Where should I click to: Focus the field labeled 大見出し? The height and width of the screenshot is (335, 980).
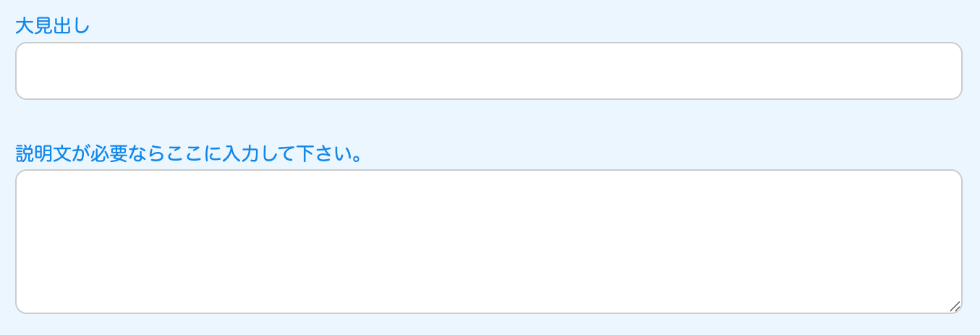point(488,71)
